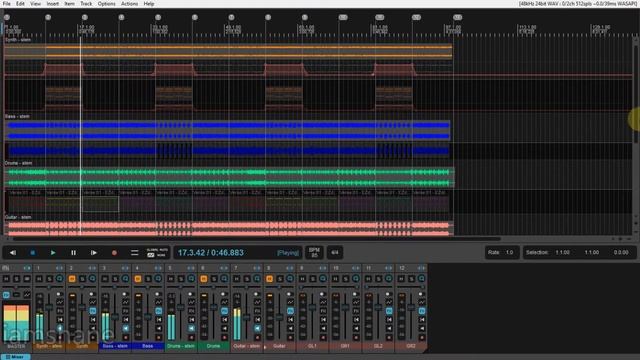This screenshot has height=360, width=640.
Task: Click the red record transport button
Action: (114, 253)
